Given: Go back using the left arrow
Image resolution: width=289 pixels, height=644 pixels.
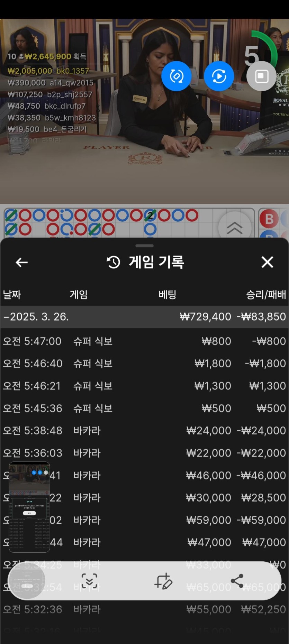Looking at the screenshot, I should click(22, 263).
